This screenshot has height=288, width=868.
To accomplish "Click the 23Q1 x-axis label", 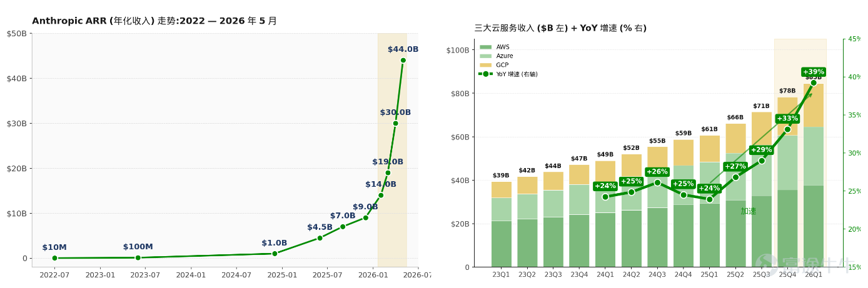I will [501, 275].
